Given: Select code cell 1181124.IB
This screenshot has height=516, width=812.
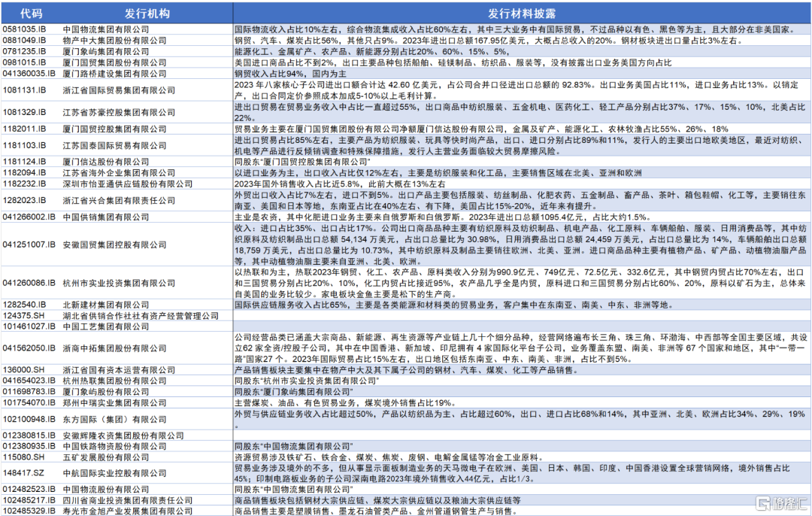Looking at the screenshot, I should tap(24, 162).
